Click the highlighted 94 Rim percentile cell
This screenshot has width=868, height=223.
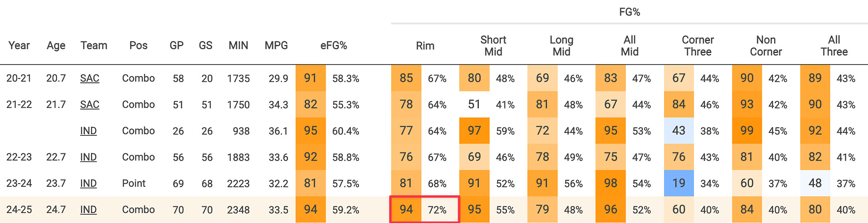406,209
